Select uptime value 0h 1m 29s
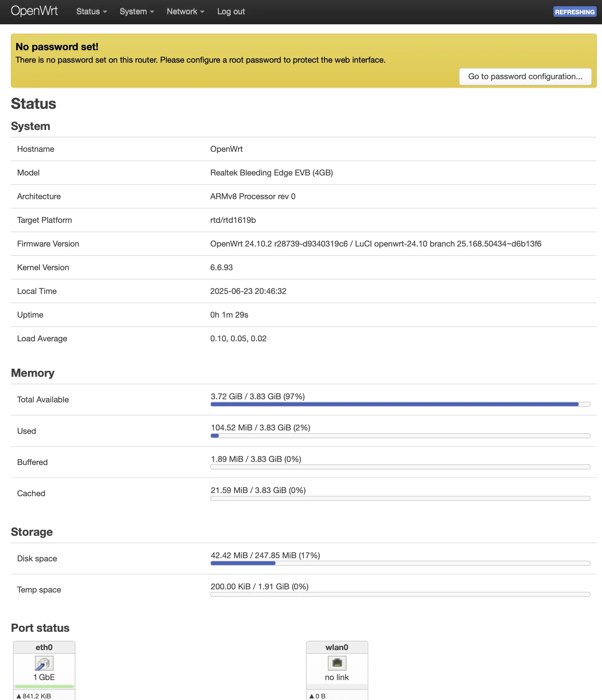This screenshot has width=602, height=700. 229,314
